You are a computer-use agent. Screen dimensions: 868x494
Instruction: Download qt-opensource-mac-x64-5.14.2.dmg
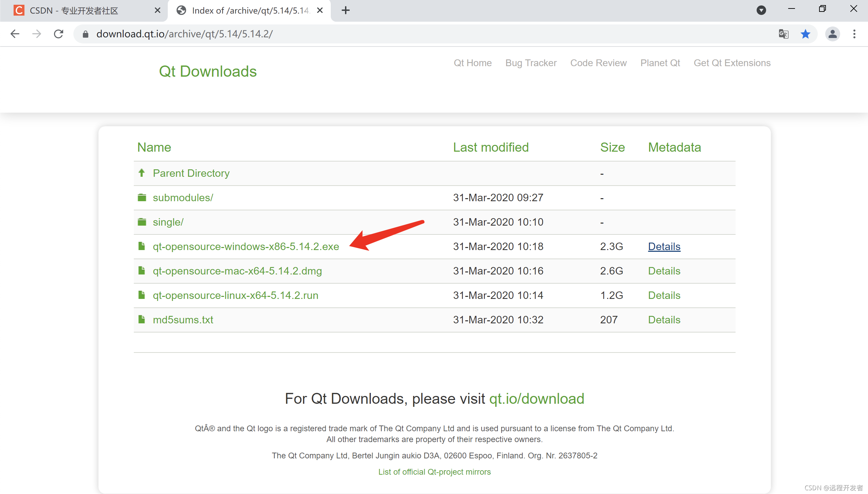pos(237,271)
